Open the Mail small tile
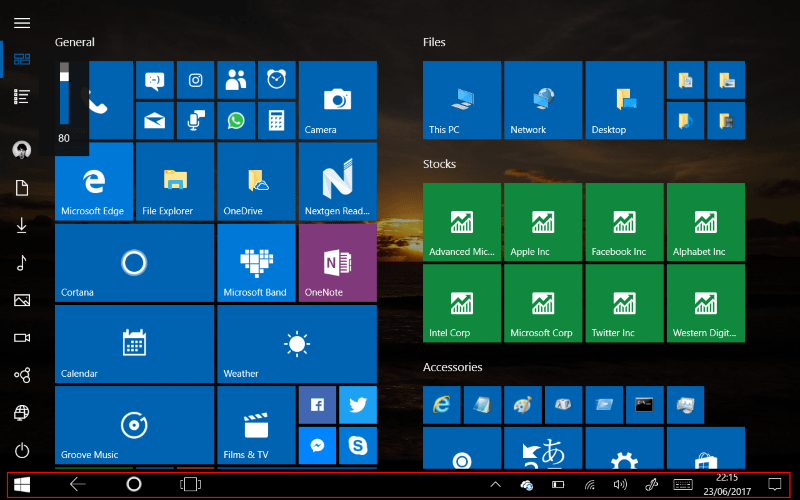 point(155,120)
